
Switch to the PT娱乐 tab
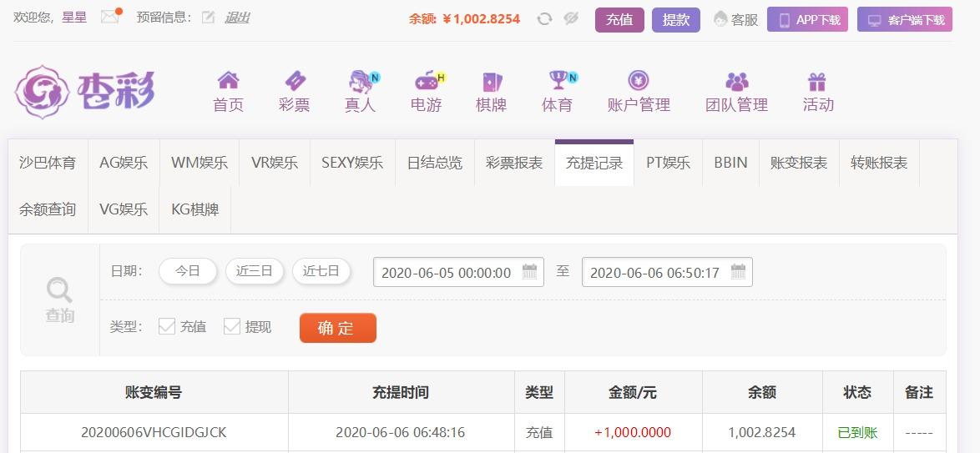668,163
